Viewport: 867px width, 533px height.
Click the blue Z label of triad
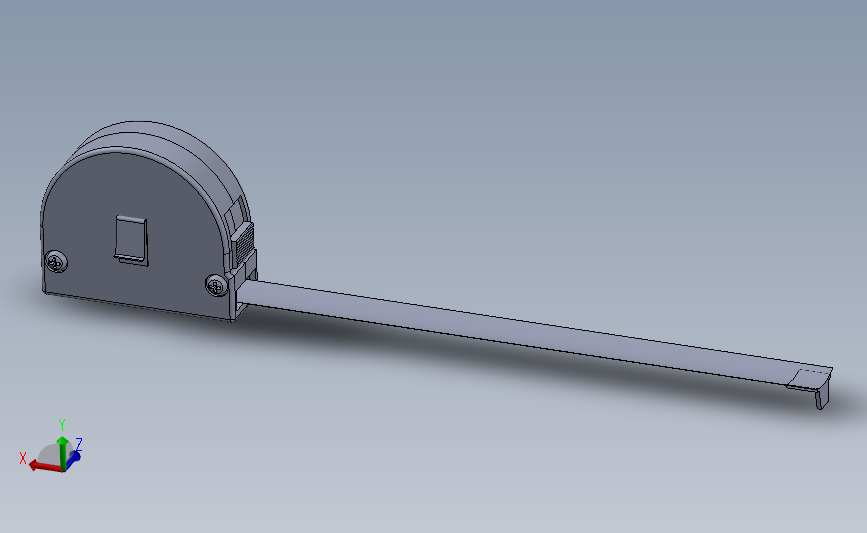pos(79,444)
